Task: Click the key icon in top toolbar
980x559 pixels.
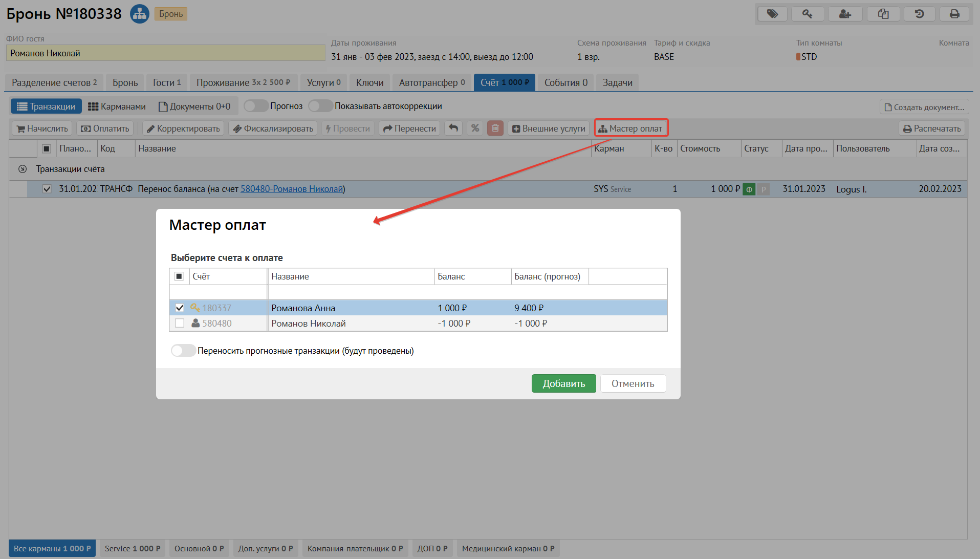Action: pyautogui.click(x=808, y=14)
